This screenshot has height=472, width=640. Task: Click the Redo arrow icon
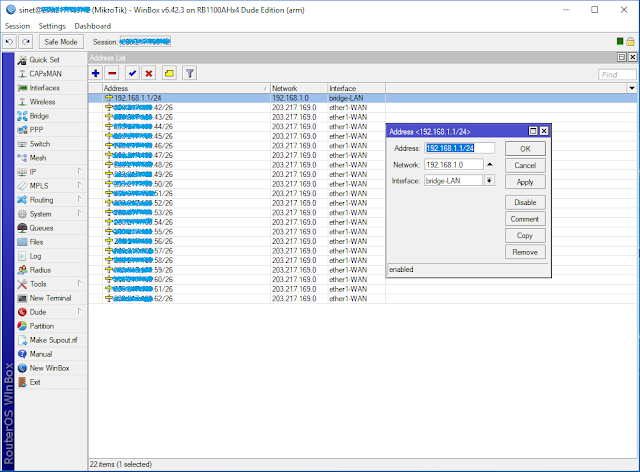click(x=26, y=42)
